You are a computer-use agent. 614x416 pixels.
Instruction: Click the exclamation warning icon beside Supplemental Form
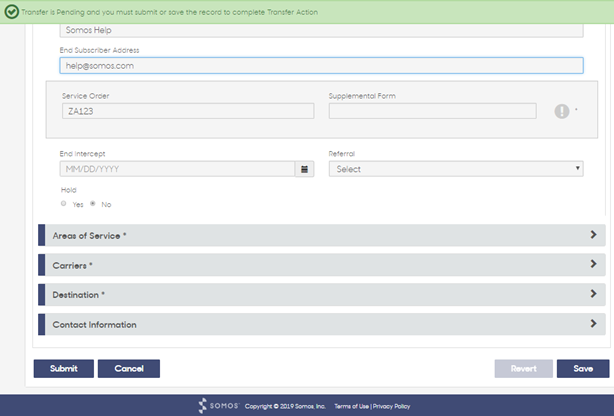pos(562,111)
